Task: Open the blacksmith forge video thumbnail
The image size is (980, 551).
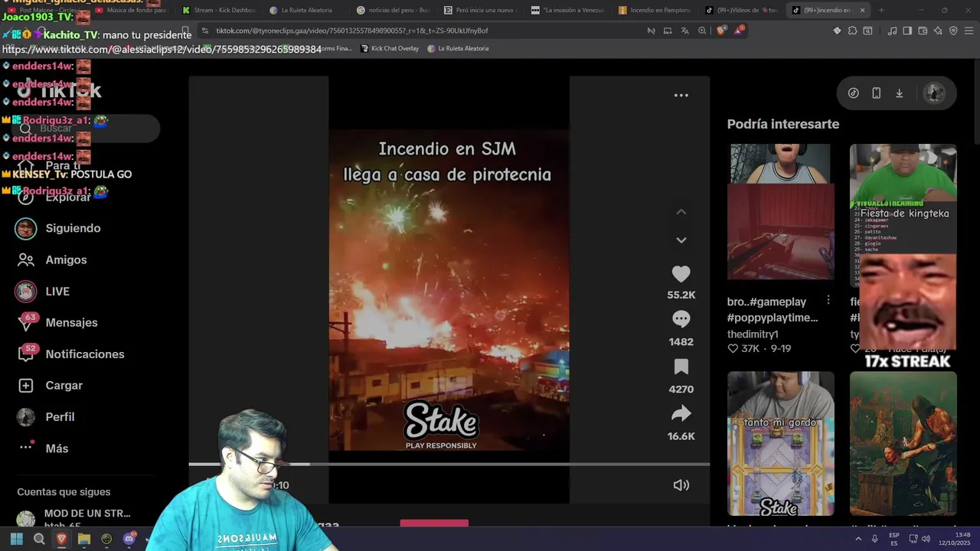Action: [x=903, y=444]
